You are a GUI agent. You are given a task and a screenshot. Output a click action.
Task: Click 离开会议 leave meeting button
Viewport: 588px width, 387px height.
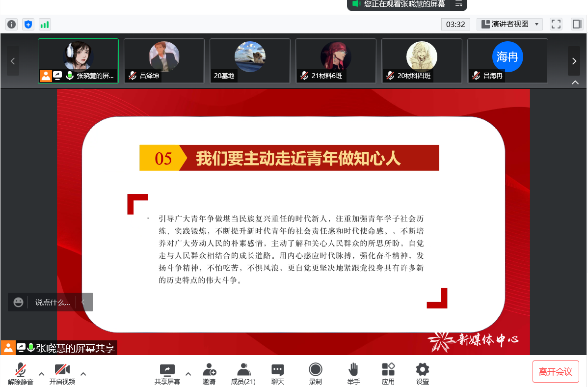(x=556, y=371)
